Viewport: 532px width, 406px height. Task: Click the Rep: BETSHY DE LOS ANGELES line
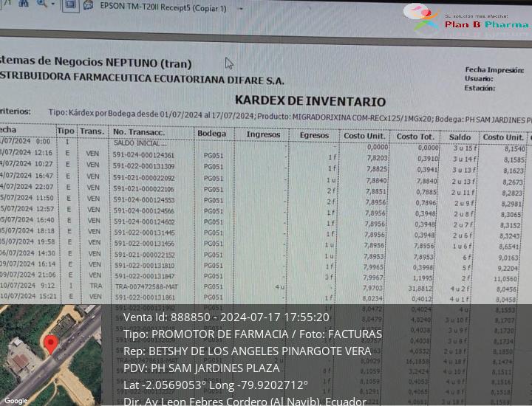tap(247, 351)
